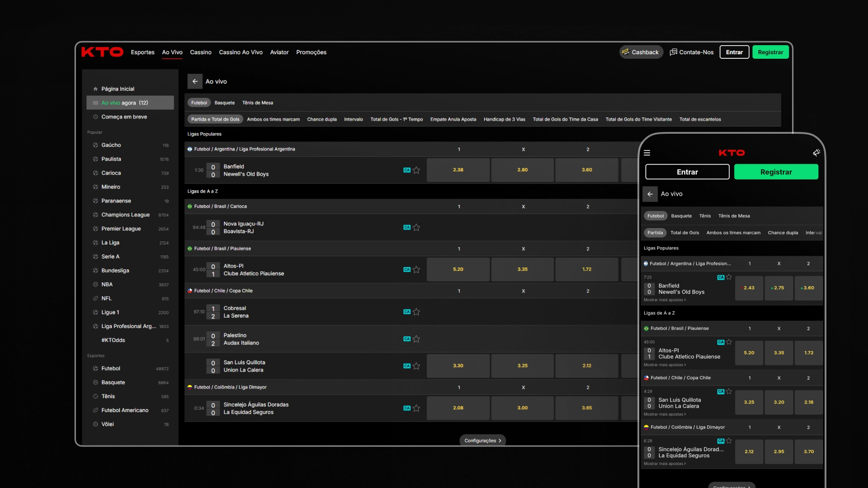The image size is (868, 488).
Task: Click the KTO logo on desktop header
Action: [102, 52]
